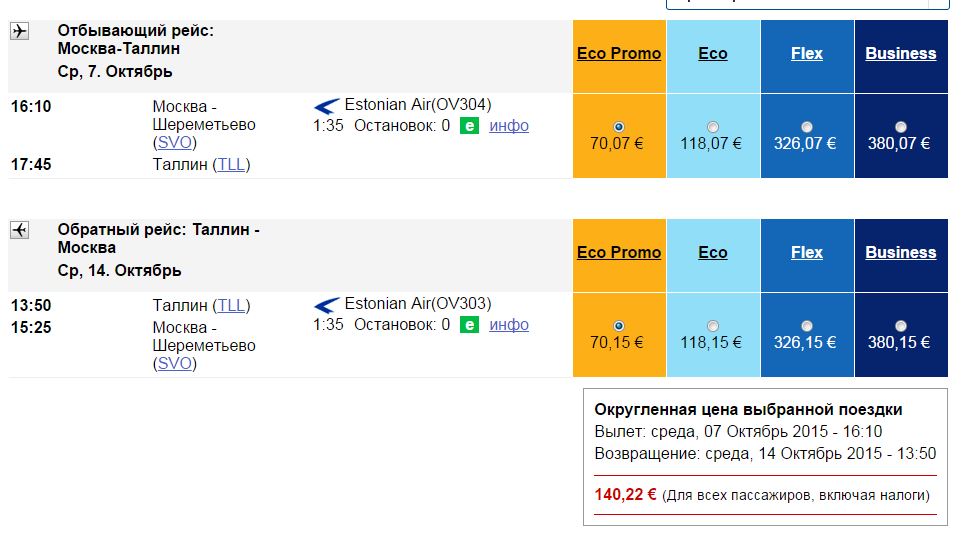Click the TLL airport link in the return departure row
Screen dimensions: 963x538
click(232, 305)
